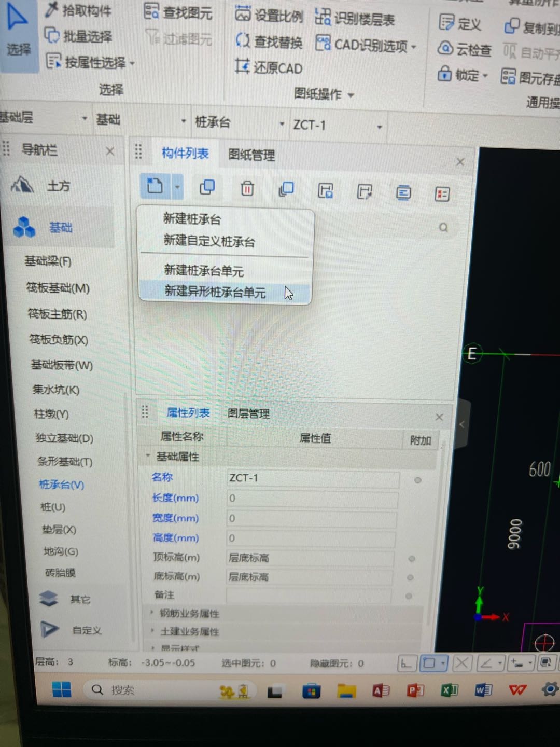
Task: Select 其它 category in navigation
Action: coord(65,599)
